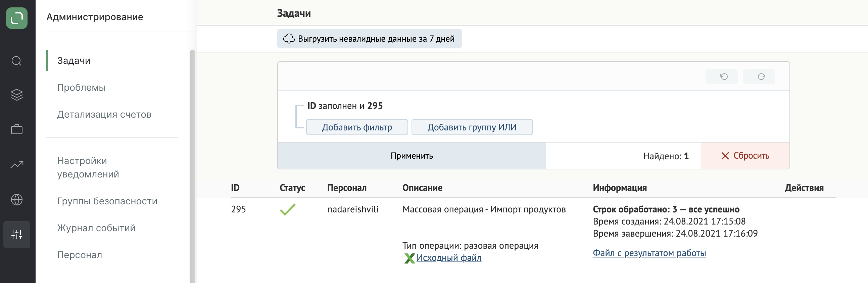Open the Задачи menu item

pyautogui.click(x=74, y=61)
